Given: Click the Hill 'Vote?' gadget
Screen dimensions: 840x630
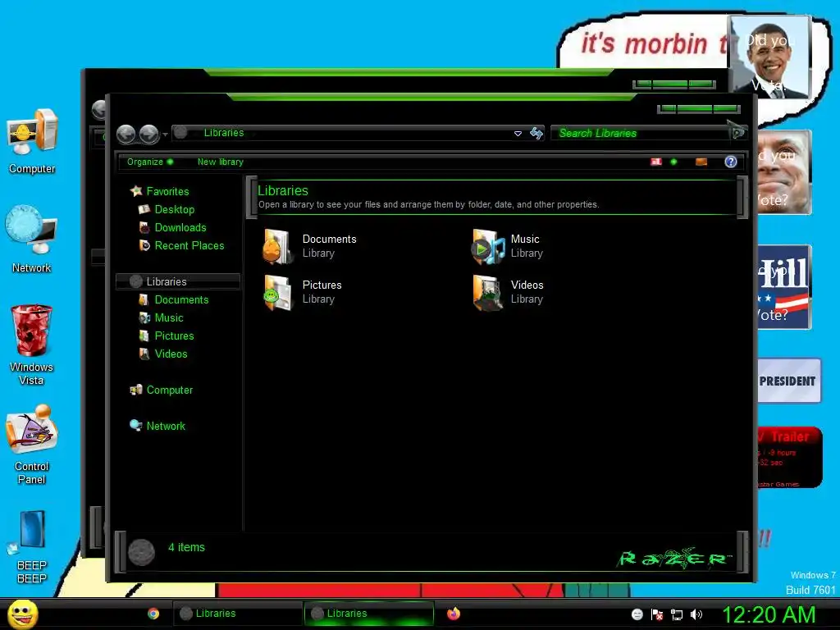Looking at the screenshot, I should pos(783,286).
